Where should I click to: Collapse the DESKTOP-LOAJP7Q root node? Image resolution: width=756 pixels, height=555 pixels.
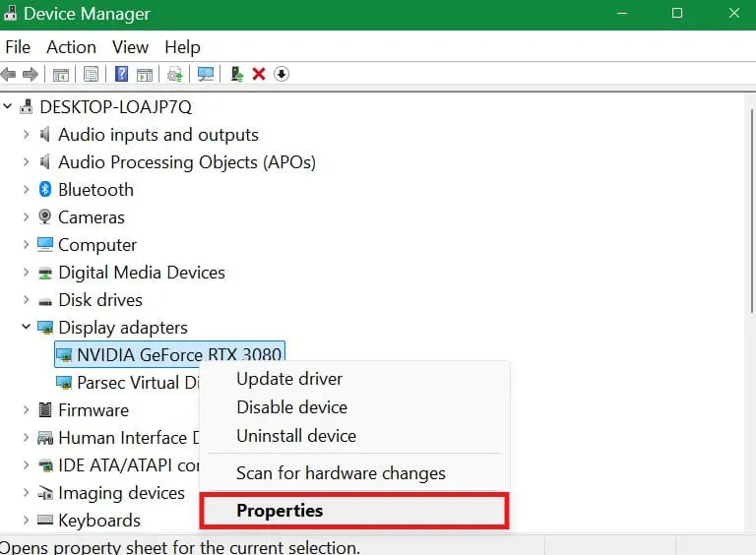[7, 106]
